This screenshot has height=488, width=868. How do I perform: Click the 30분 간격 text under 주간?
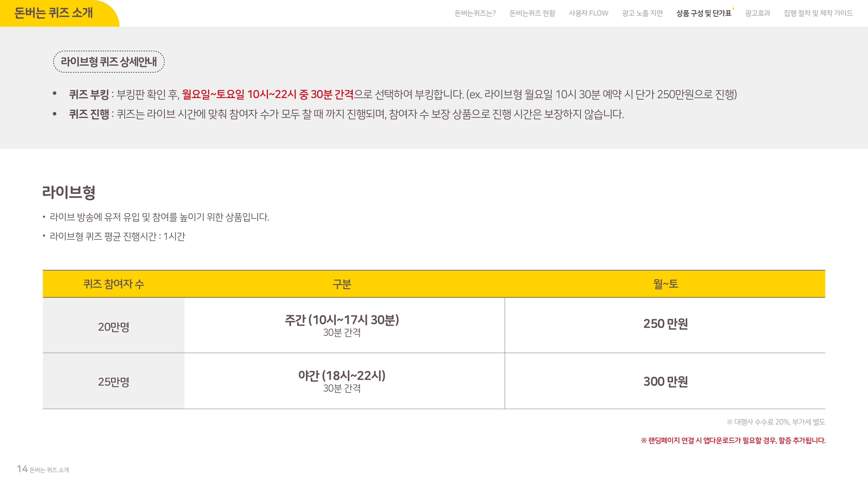tap(342, 332)
